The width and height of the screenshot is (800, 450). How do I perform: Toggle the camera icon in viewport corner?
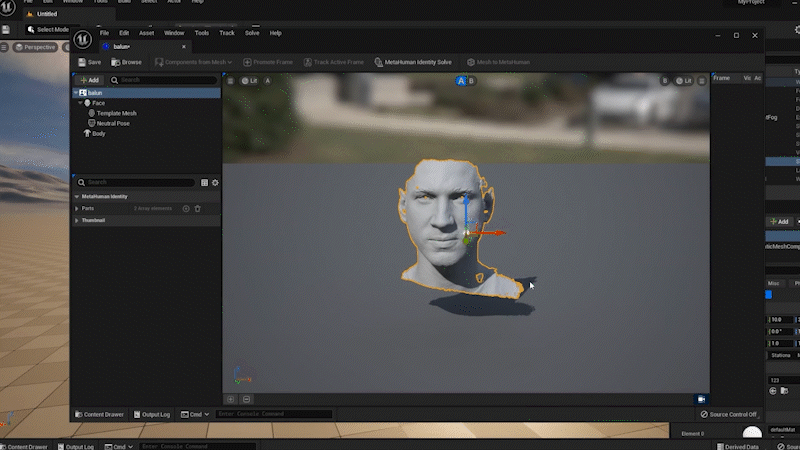point(701,399)
